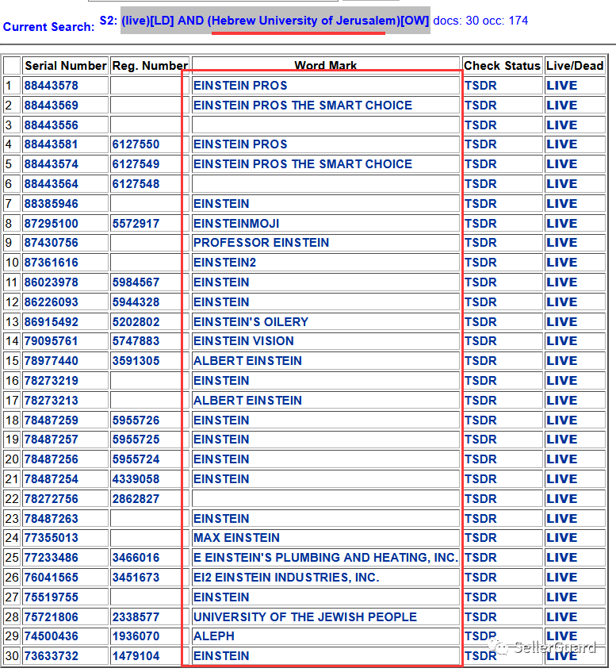Image resolution: width=616 pixels, height=672 pixels.
Task: Click registration number 5955726
Action: coord(136,420)
